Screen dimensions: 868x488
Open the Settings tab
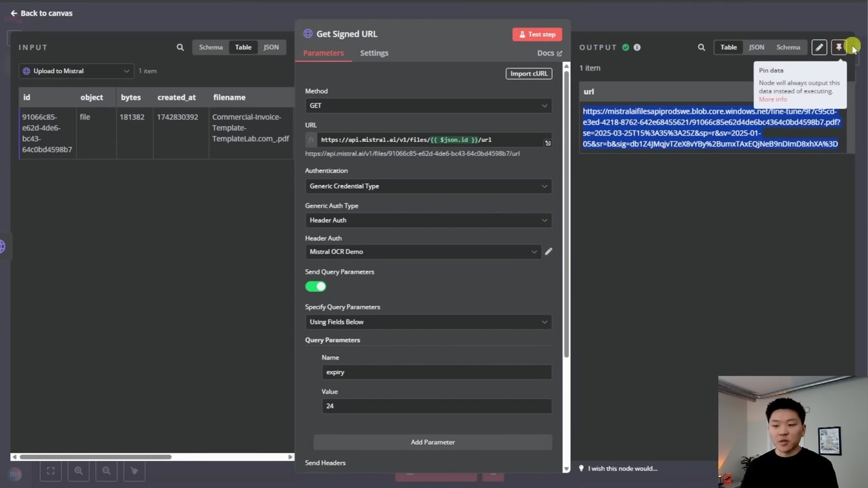(x=374, y=53)
